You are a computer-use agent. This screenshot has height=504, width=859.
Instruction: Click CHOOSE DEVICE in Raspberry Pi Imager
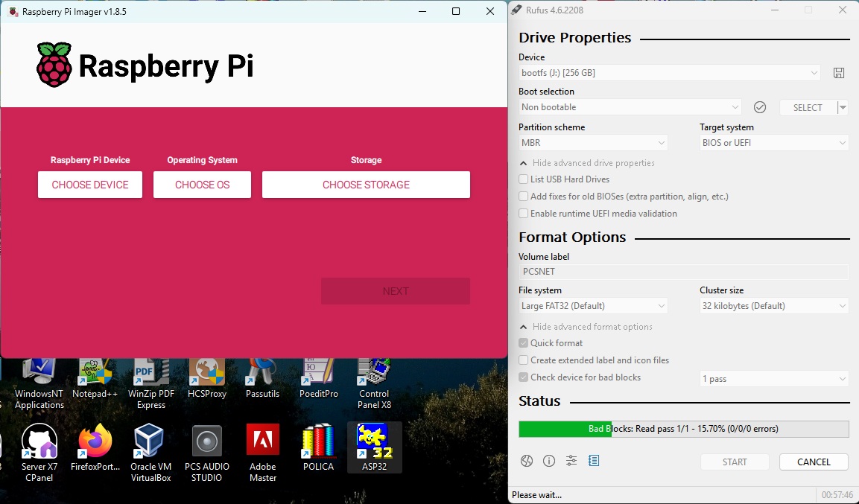pos(90,185)
